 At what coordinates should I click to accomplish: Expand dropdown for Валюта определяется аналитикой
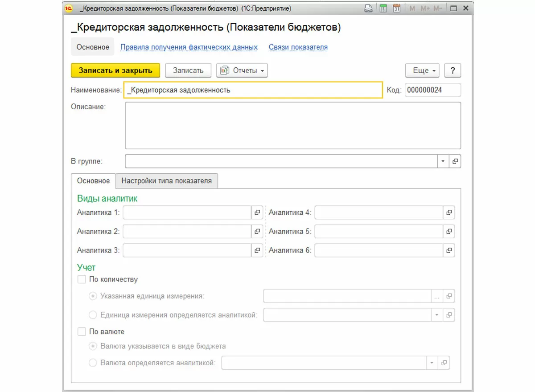tap(432, 363)
